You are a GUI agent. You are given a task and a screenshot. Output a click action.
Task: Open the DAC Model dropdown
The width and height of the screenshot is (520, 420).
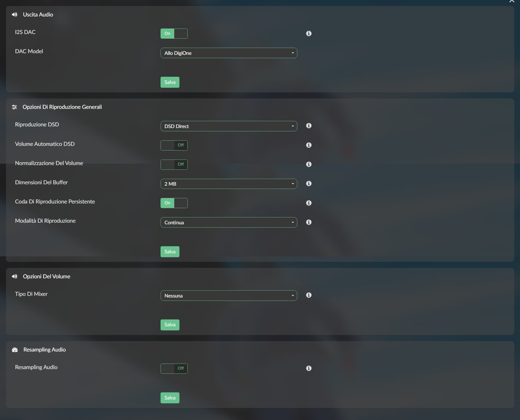229,53
